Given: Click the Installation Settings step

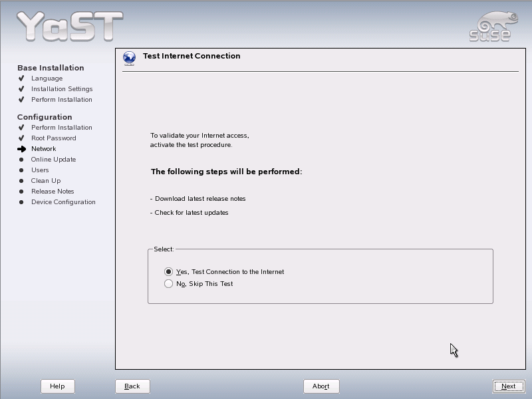Looking at the screenshot, I should click(x=62, y=89).
